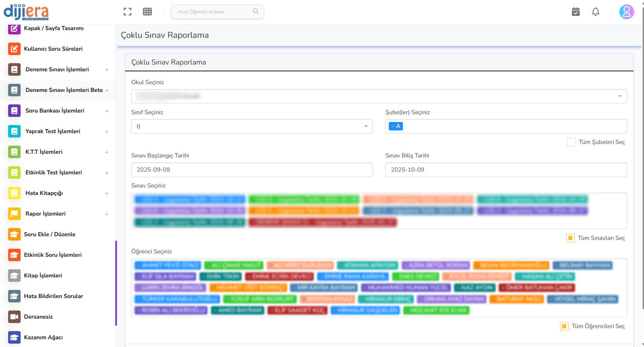Open the grid apps icon

(x=147, y=12)
